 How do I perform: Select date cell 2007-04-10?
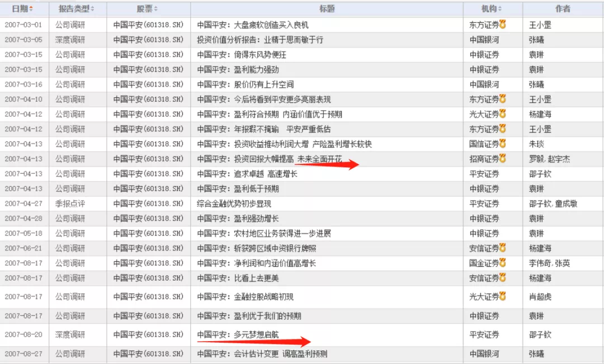23,100
